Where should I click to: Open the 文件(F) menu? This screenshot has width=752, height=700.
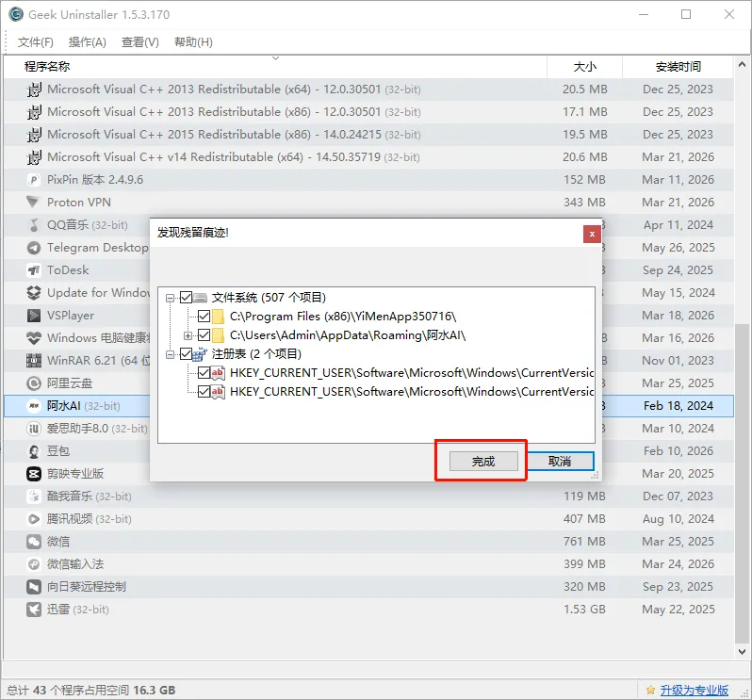(36, 42)
